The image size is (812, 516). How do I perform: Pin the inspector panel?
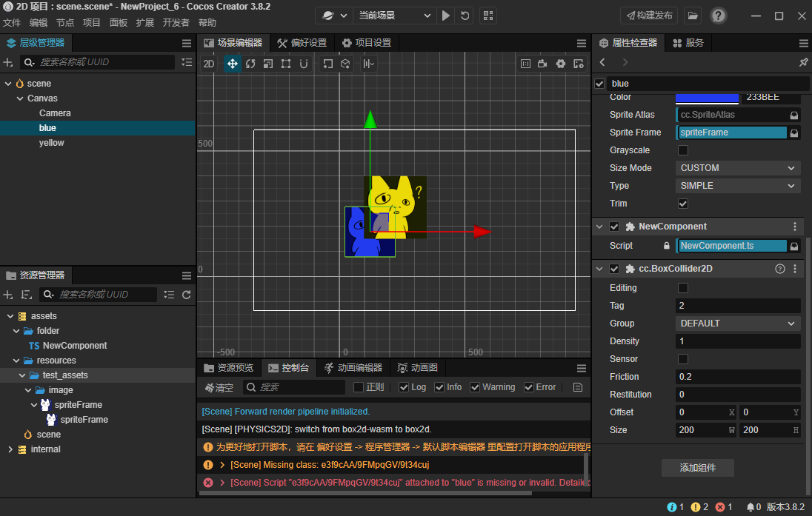(803, 62)
